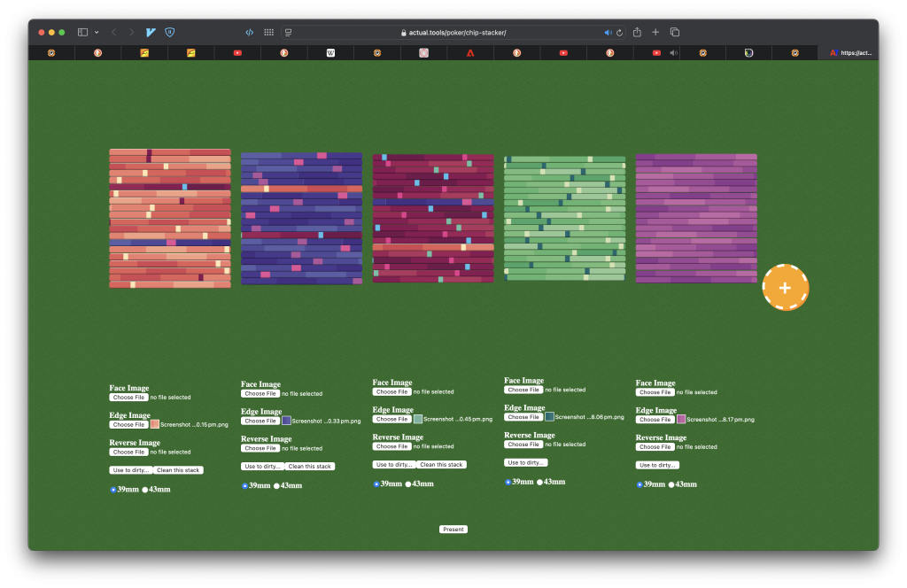Click the shield privacy extension icon
This screenshot has width=907, height=588.
170,32
